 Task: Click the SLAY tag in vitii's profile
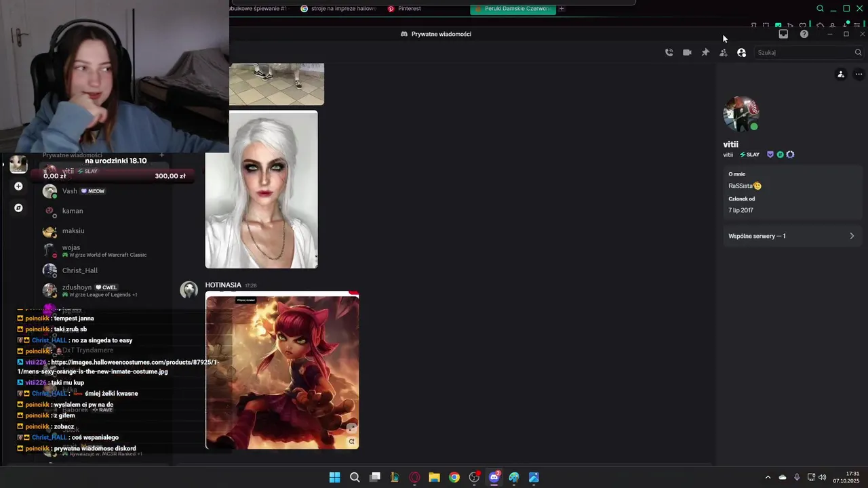pos(749,155)
